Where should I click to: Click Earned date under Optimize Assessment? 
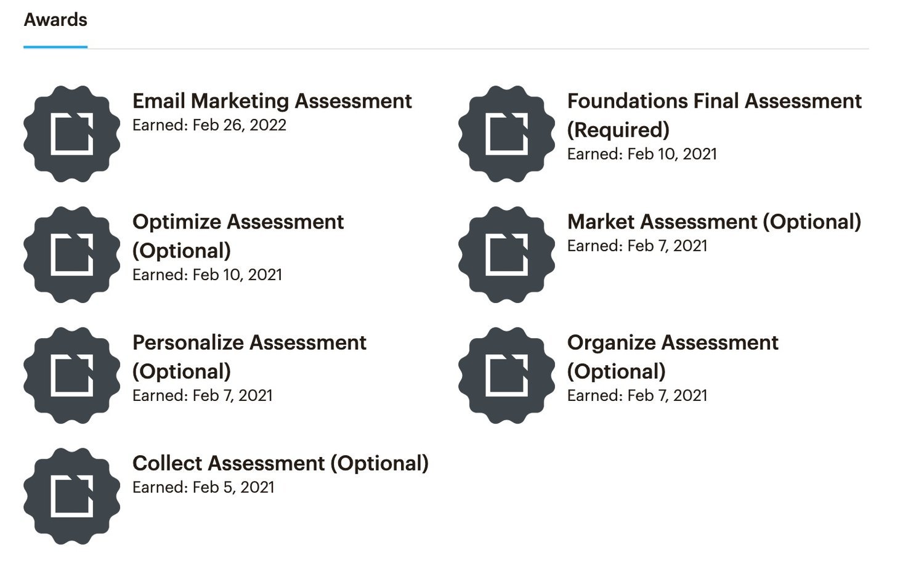pyautogui.click(x=207, y=275)
